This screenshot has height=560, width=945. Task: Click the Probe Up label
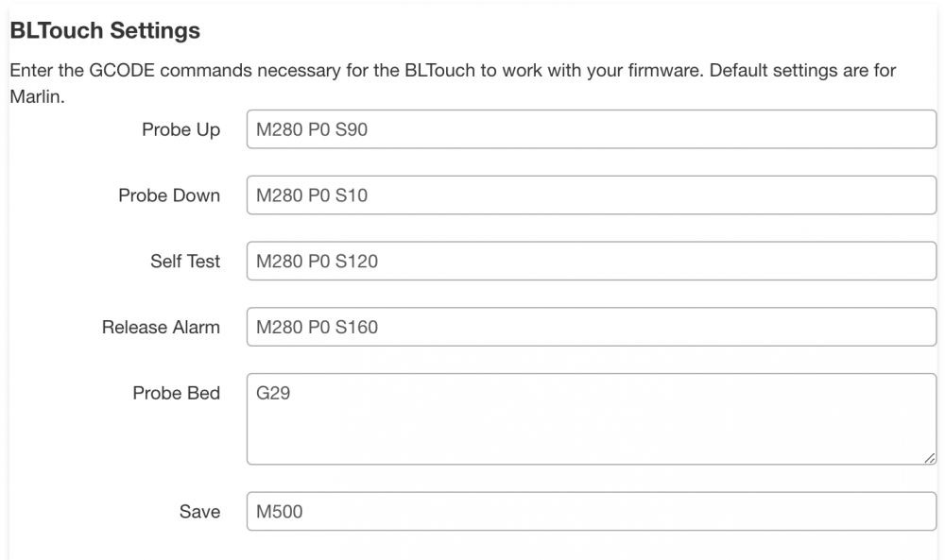click(x=180, y=130)
